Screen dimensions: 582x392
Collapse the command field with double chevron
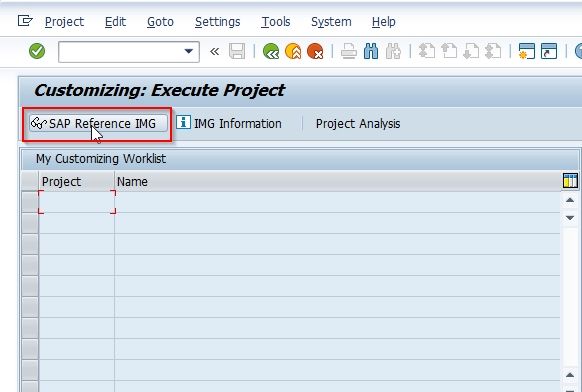click(214, 51)
